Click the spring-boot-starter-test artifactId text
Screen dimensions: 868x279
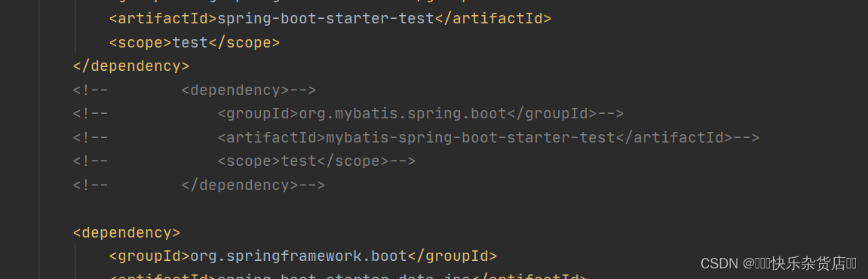click(x=326, y=19)
